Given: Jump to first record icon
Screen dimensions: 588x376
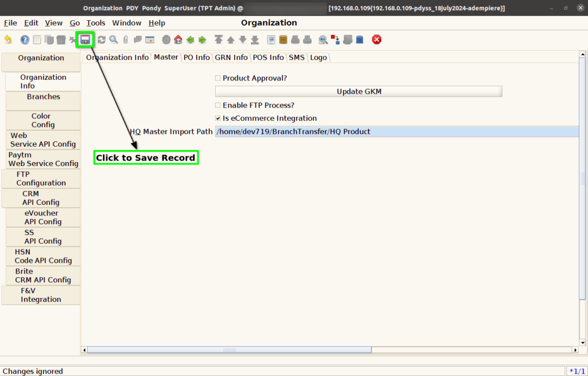Looking at the screenshot, I should (219, 40).
